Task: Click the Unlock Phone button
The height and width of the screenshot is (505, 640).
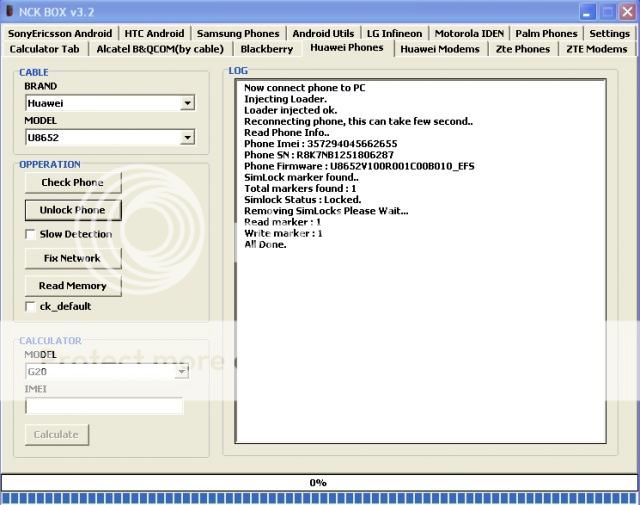Action: (x=72, y=210)
